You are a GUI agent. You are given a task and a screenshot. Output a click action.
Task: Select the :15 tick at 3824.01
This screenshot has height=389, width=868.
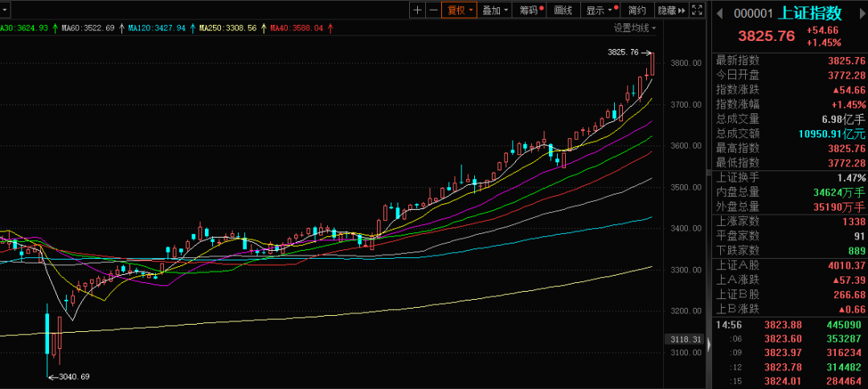791,381
